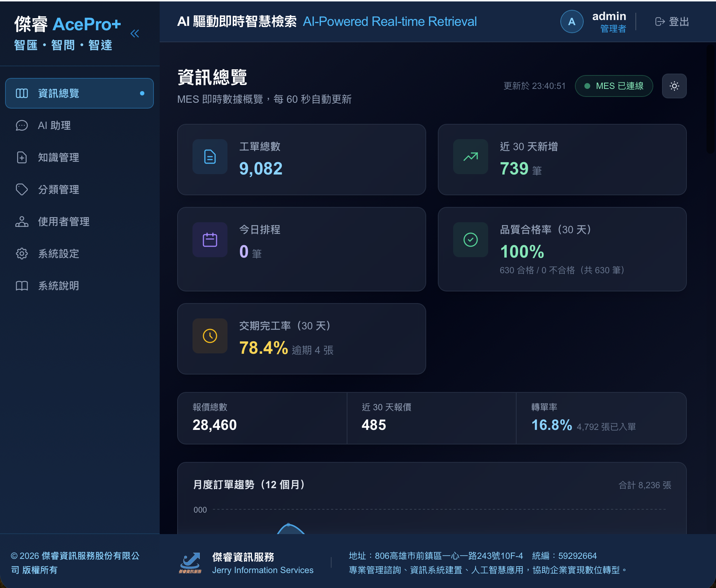Click the 使用者管理 people icon
The width and height of the screenshot is (716, 588).
[x=22, y=222]
